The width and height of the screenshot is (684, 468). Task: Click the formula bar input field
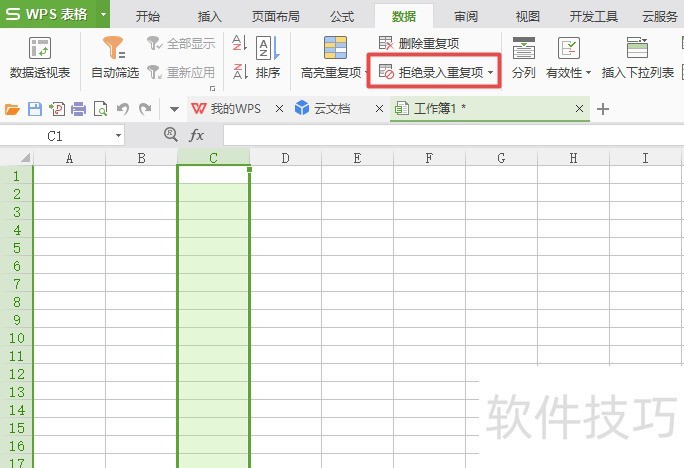[454, 136]
